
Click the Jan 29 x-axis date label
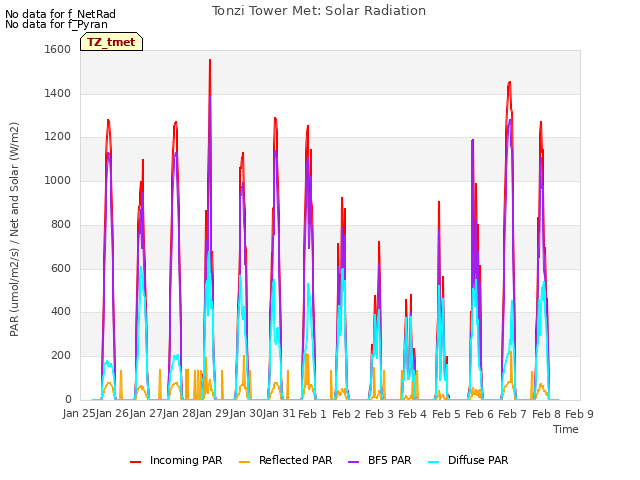(212, 414)
